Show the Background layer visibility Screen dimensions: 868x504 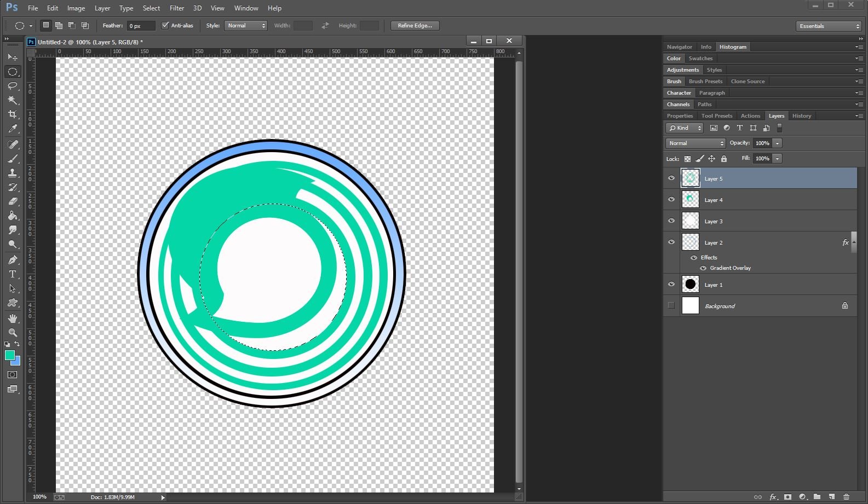pos(671,305)
